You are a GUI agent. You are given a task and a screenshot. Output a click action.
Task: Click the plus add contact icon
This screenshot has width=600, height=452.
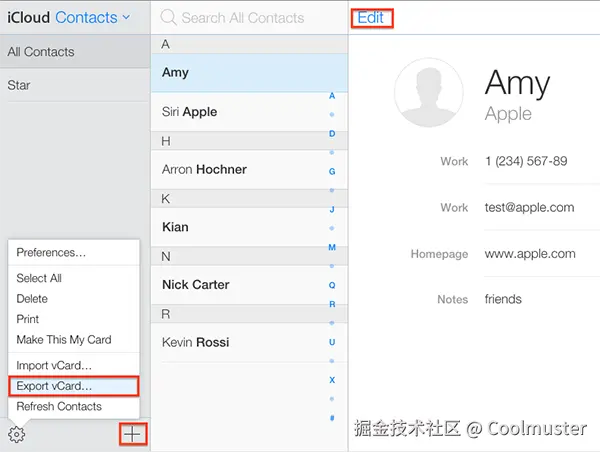click(x=132, y=434)
